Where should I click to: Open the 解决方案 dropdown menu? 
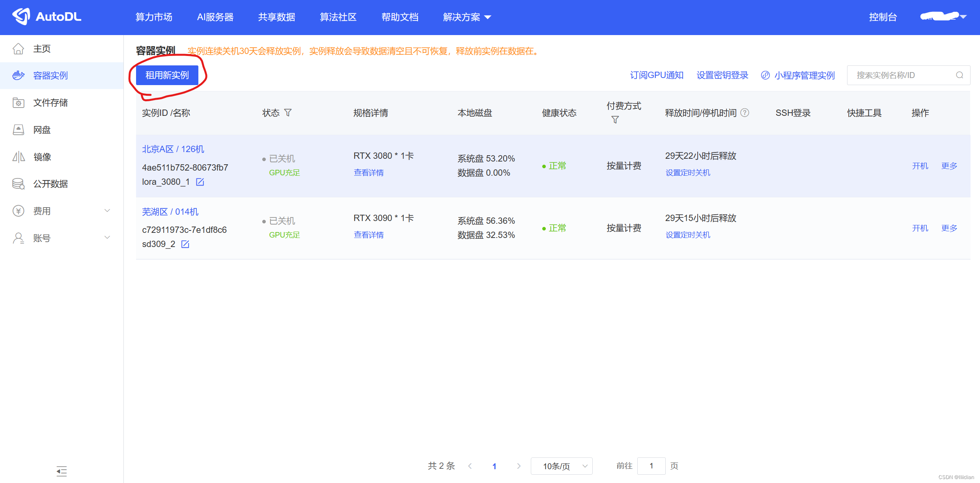[467, 17]
